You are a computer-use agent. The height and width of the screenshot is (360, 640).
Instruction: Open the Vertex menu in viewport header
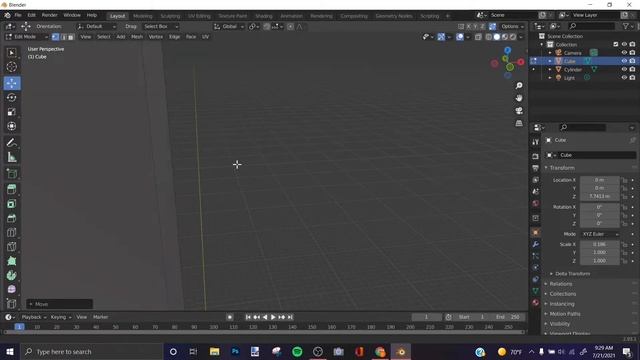point(156,37)
